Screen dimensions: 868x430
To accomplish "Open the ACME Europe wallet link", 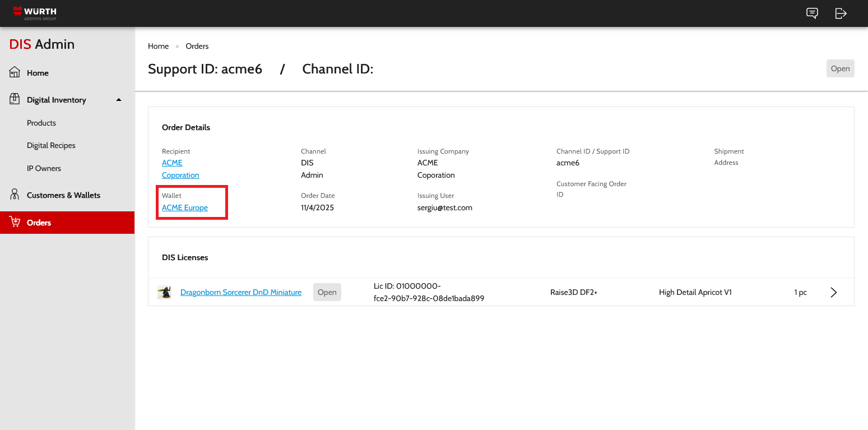I will click(x=185, y=207).
